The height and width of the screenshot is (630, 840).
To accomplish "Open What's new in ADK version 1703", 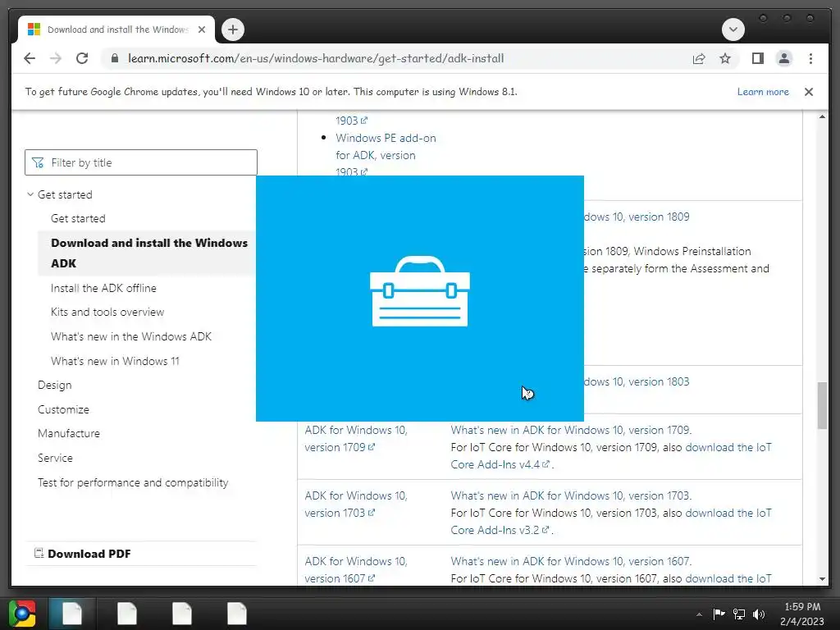I will 571,495.
